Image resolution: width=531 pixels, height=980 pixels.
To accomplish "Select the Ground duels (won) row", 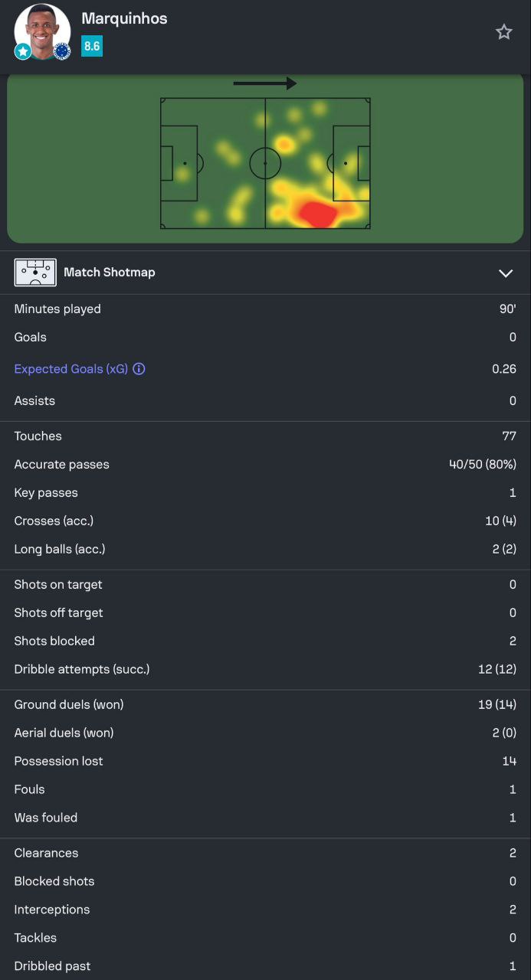I will [265, 704].
